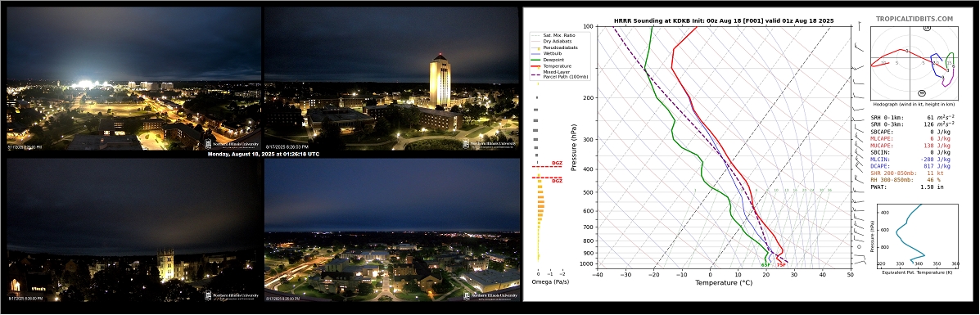
Task: Click the hodograph caption text
Action: pos(913,104)
